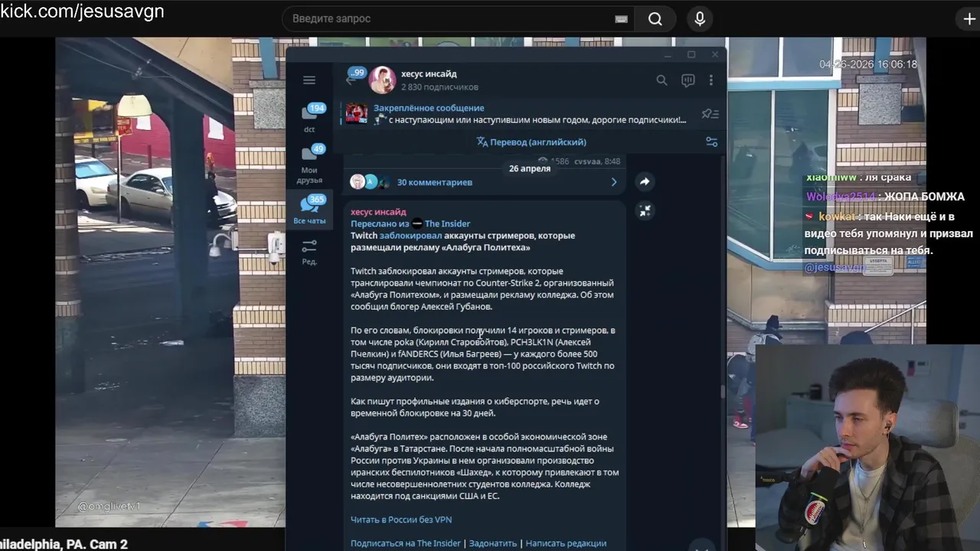Click xiaomiww username in stream chat

pos(830,178)
